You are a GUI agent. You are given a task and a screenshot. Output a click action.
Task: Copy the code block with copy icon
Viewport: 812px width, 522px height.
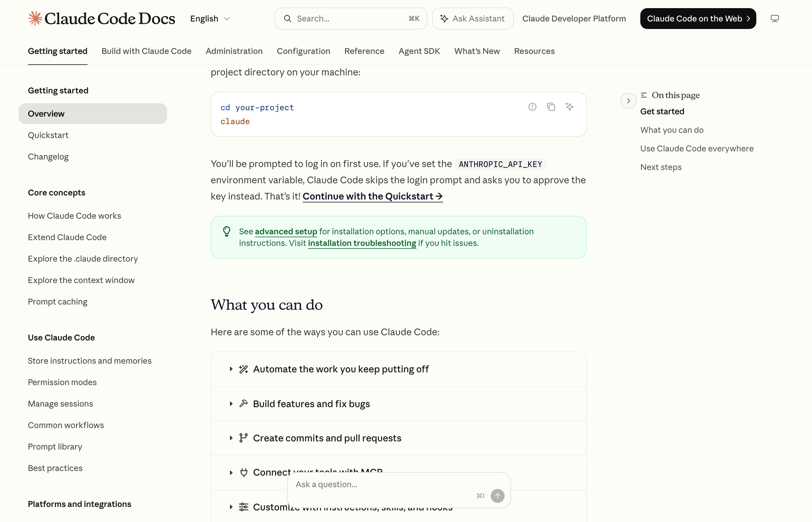pyautogui.click(x=551, y=107)
